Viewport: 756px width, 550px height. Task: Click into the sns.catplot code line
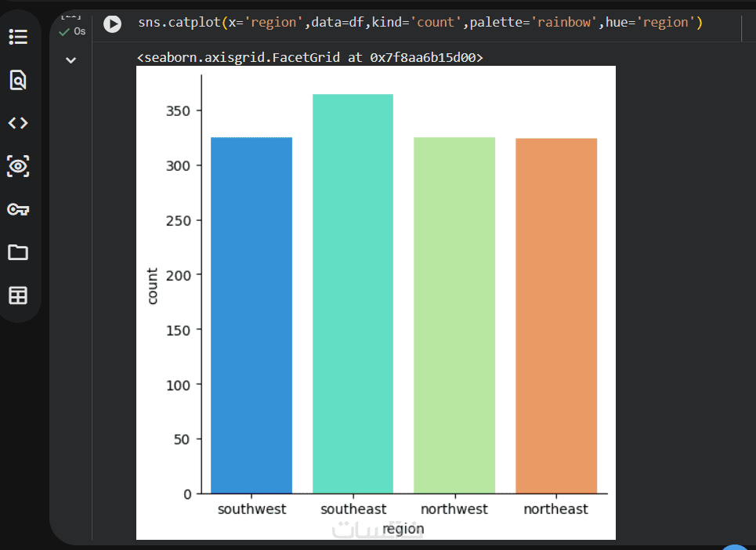tap(419, 23)
